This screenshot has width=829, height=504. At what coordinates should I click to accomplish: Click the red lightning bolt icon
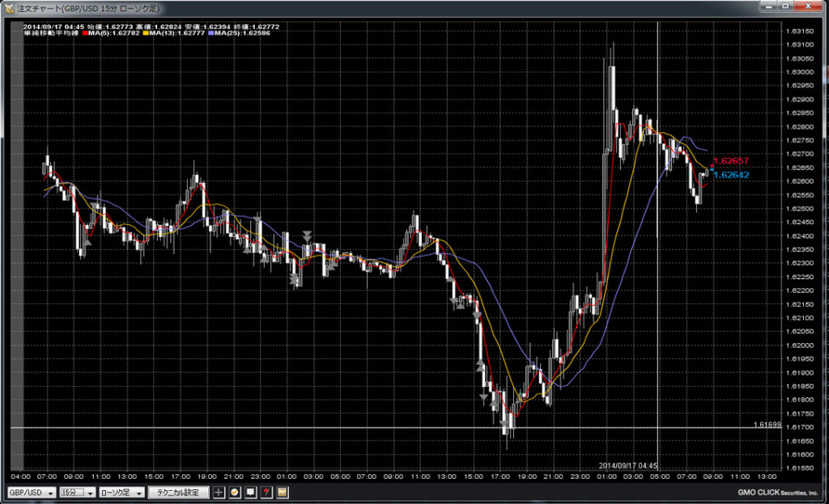pyautogui.click(x=266, y=492)
